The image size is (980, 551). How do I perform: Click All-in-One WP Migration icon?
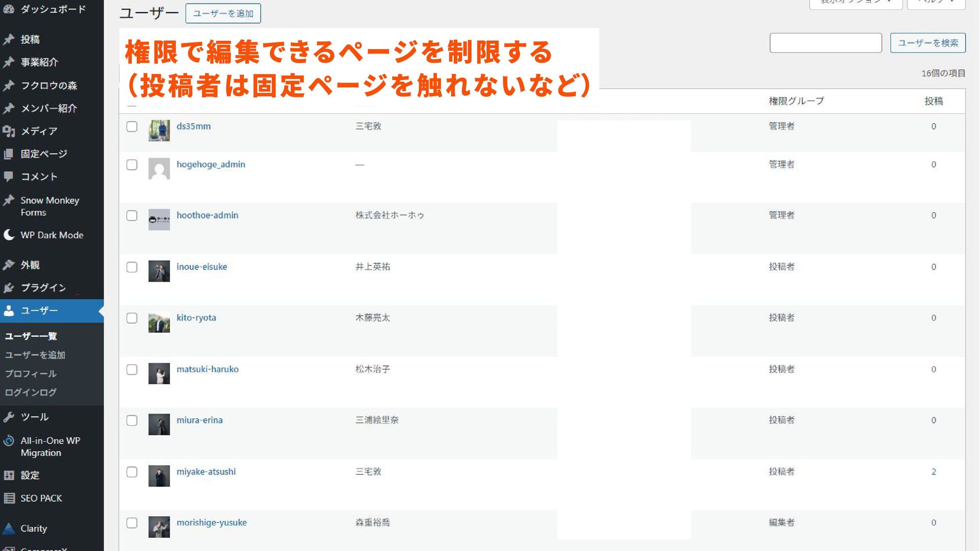pos(9,441)
